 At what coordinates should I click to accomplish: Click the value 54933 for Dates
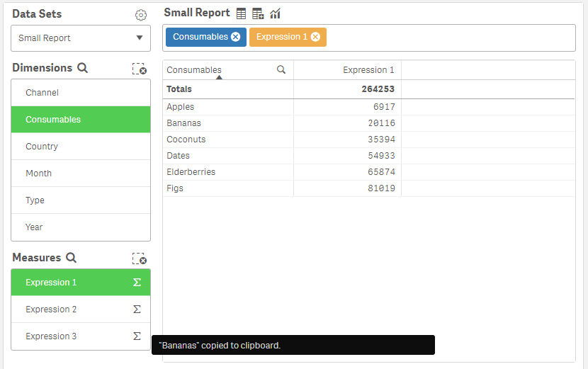pos(381,156)
